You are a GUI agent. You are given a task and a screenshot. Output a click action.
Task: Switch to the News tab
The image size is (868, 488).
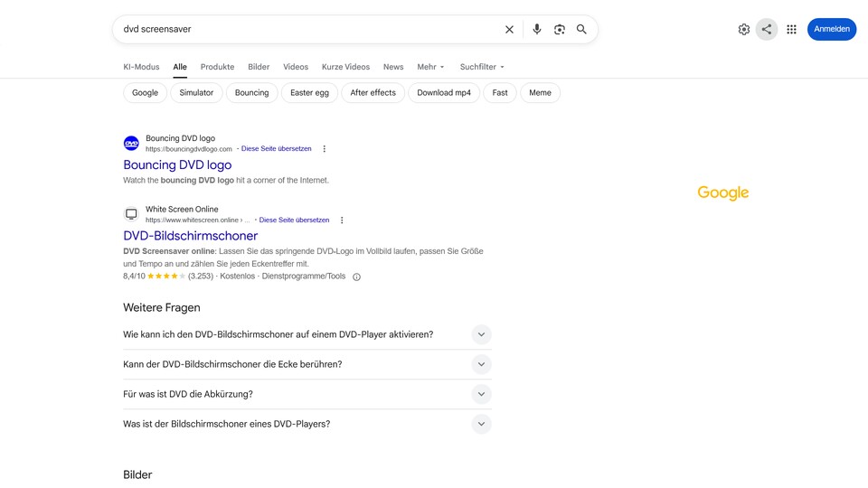(x=393, y=67)
